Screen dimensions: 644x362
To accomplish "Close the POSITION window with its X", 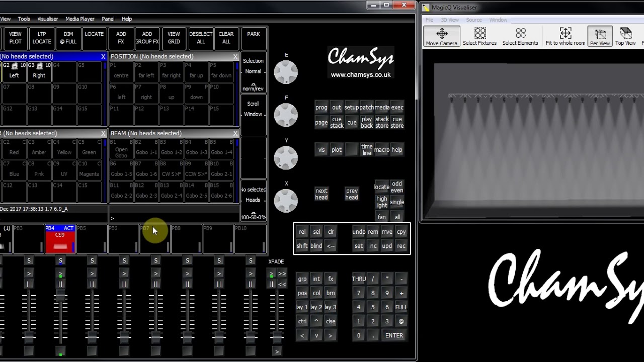I will pos(235,56).
